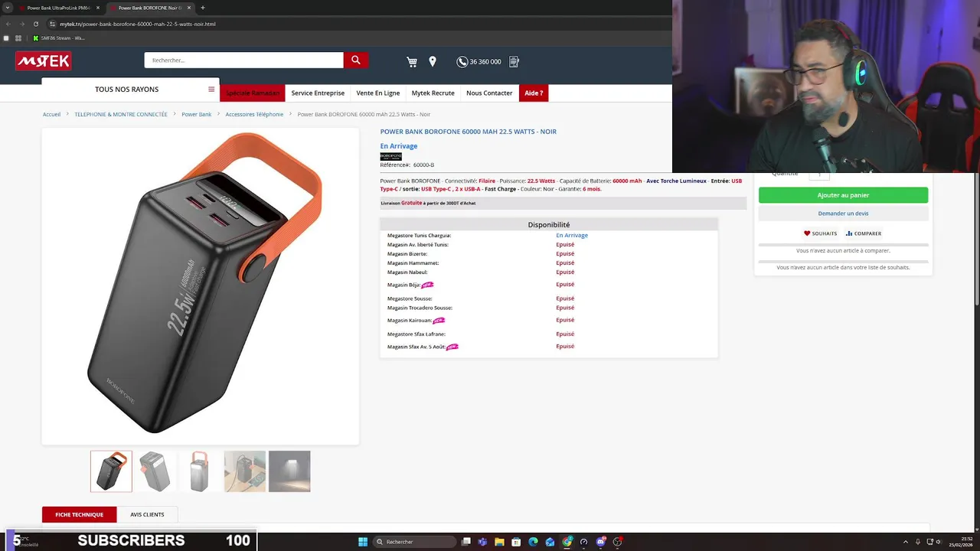Click the red Aide ? menu item
Image resolution: width=980 pixels, height=551 pixels.
pyautogui.click(x=534, y=93)
